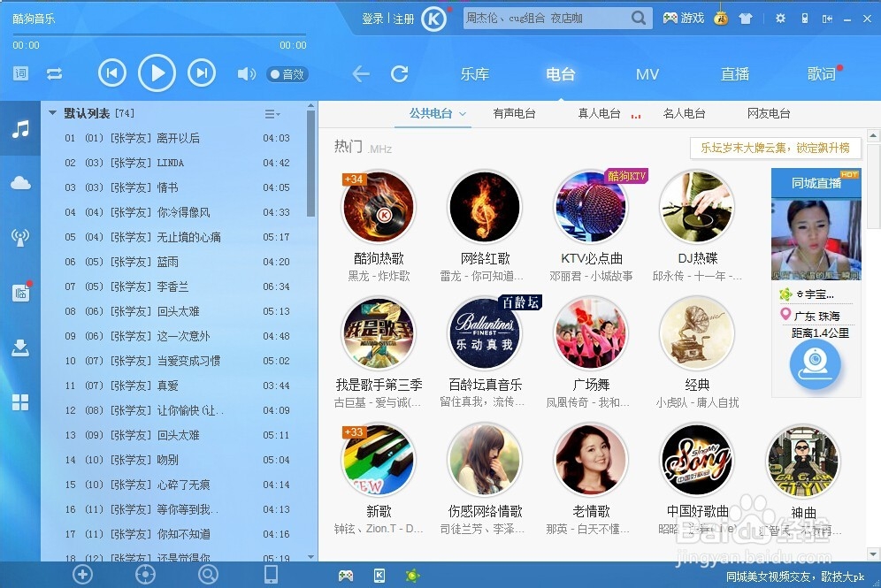Screen dimensions: 881x588
Task: Open the local music note sidebar icon
Action: [x=21, y=129]
